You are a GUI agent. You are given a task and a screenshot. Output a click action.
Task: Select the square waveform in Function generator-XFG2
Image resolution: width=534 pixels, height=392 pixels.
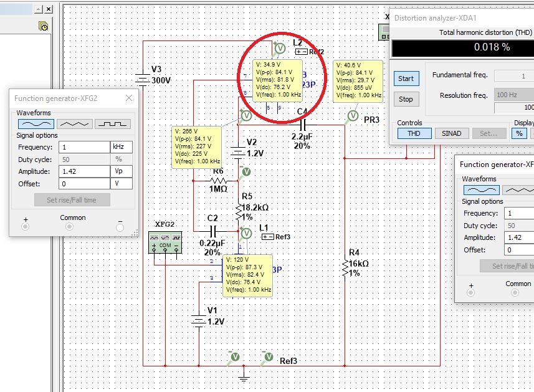[113, 124]
